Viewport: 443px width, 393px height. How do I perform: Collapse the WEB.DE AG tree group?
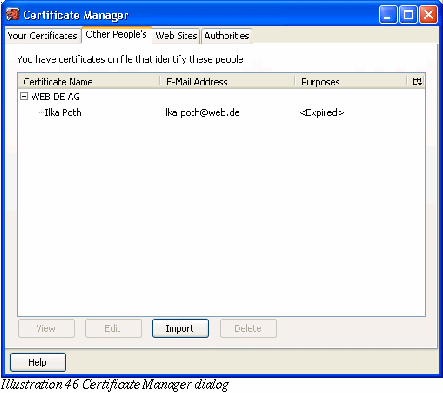(24, 96)
